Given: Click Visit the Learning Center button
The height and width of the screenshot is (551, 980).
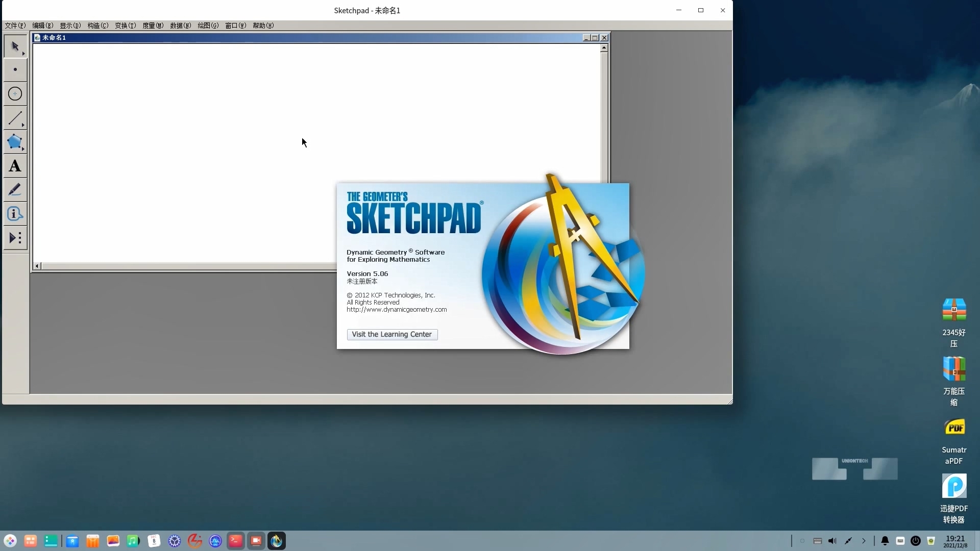Looking at the screenshot, I should (392, 335).
